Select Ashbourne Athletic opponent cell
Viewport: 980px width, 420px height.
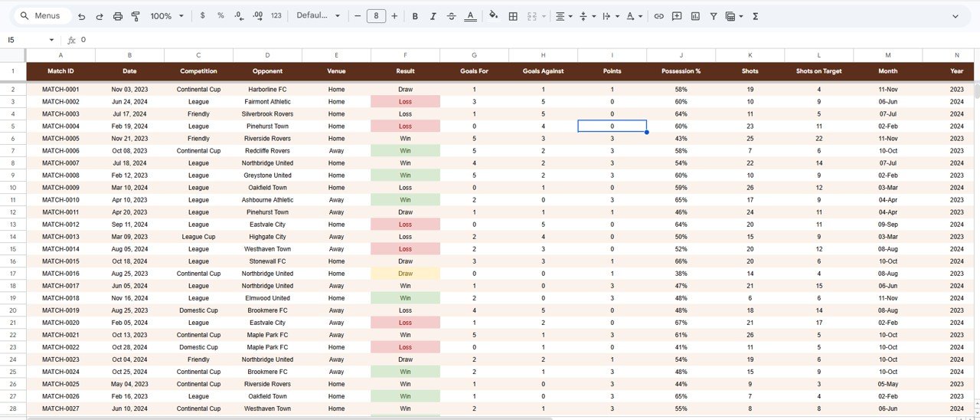click(x=267, y=200)
